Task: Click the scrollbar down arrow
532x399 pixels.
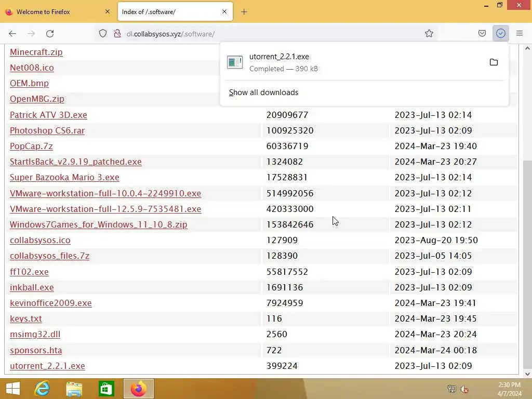Action: 527,374
